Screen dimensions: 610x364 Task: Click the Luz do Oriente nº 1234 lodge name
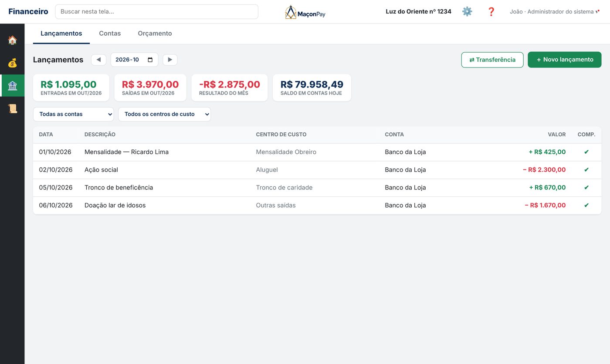(418, 12)
